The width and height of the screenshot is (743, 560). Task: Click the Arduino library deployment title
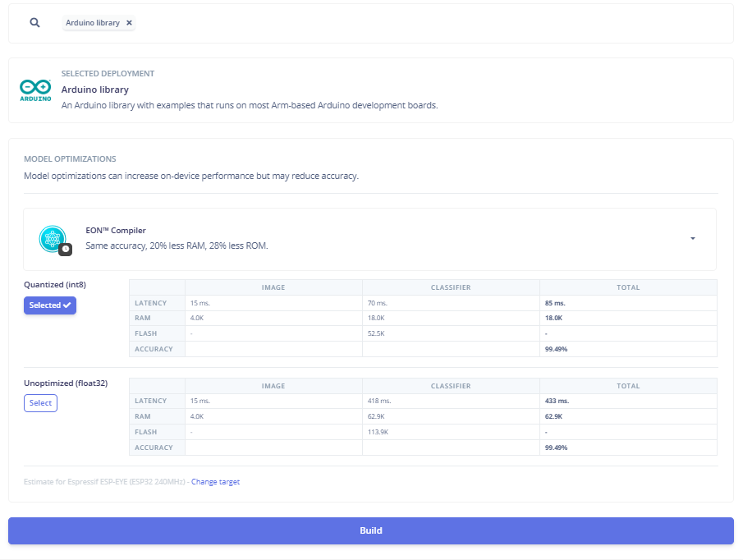click(x=95, y=90)
